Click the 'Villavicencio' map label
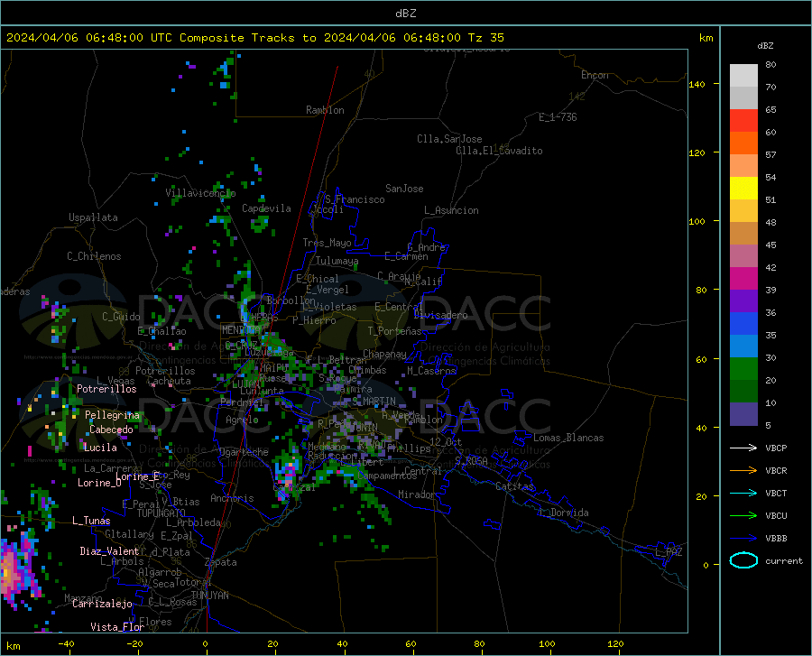The width and height of the screenshot is (812, 656). 200,193
